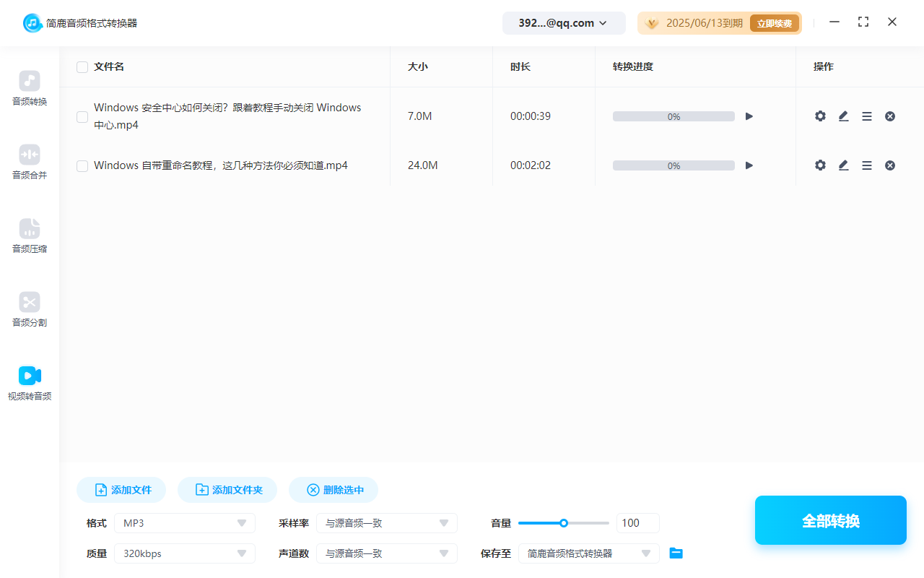924x578 pixels.
Task: Open settings gear for the 安全中心 file
Action: pyautogui.click(x=820, y=116)
